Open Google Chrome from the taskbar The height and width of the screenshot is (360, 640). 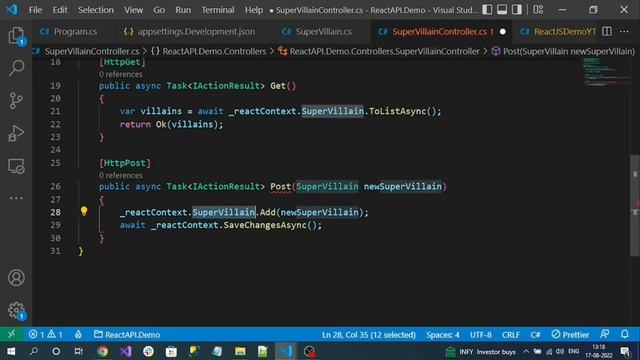pyautogui.click(x=102, y=351)
